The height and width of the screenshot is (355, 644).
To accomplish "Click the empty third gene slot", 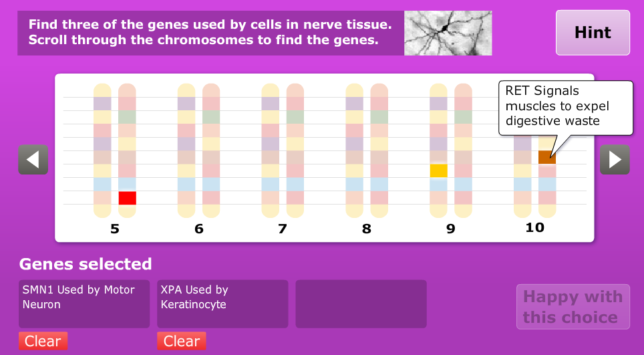I will click(x=361, y=304).
